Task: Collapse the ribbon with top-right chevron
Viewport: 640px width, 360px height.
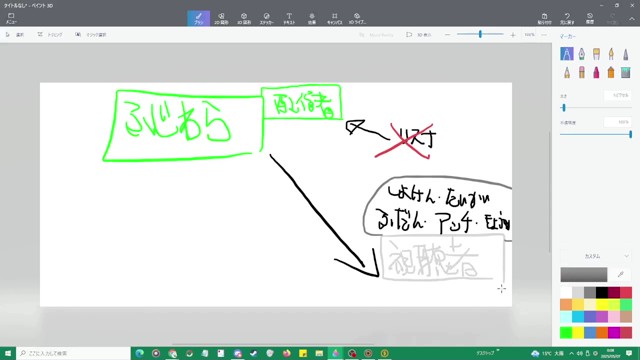Action: coord(631,19)
